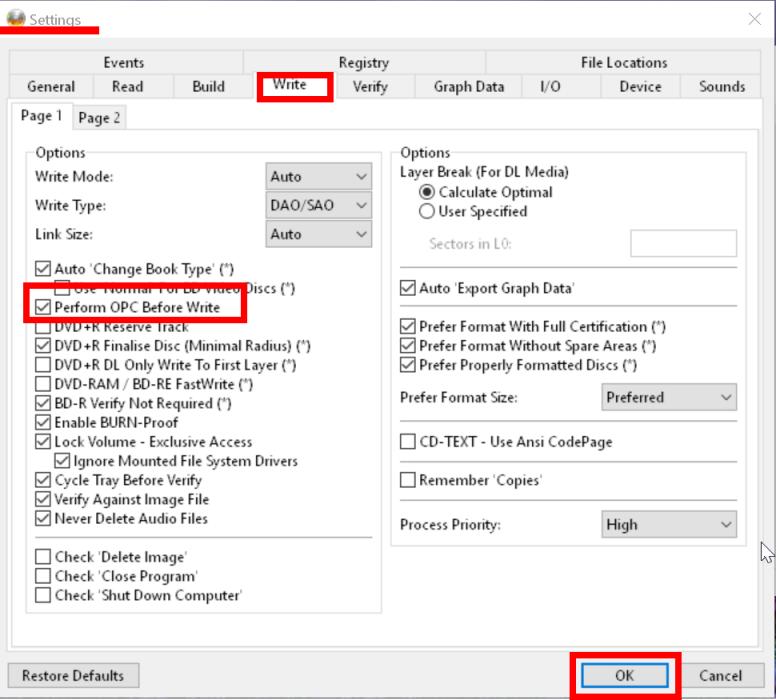Uncheck 'Enable BURN-Proof' checkbox

pos(43,423)
